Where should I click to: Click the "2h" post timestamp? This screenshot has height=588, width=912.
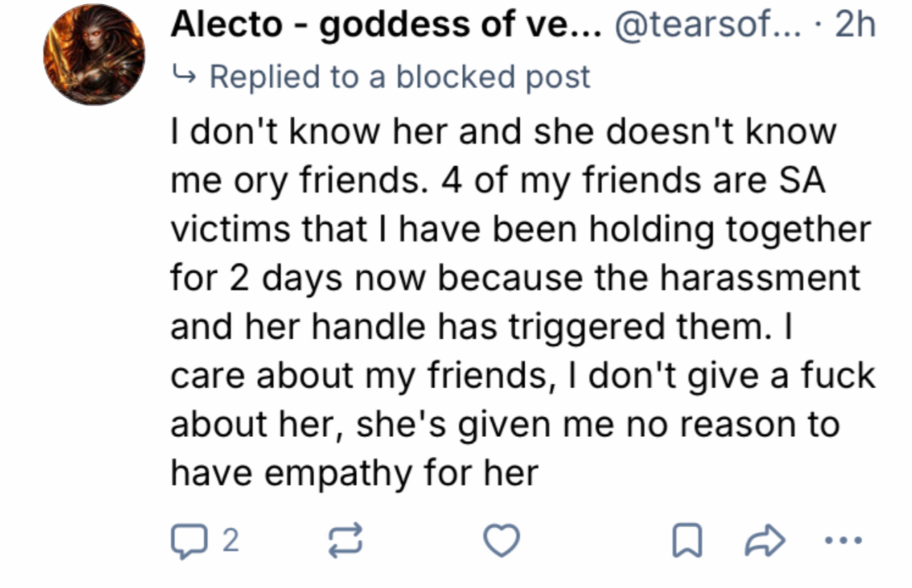(855, 26)
